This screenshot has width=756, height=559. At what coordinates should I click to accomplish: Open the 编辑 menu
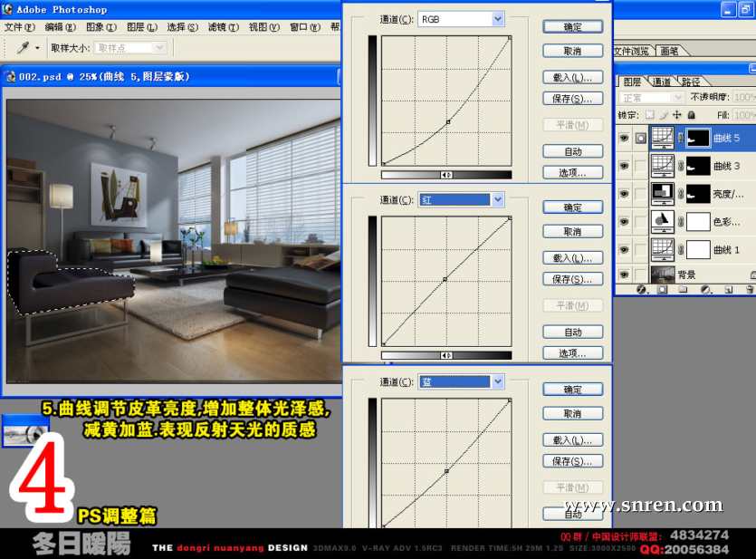point(61,27)
